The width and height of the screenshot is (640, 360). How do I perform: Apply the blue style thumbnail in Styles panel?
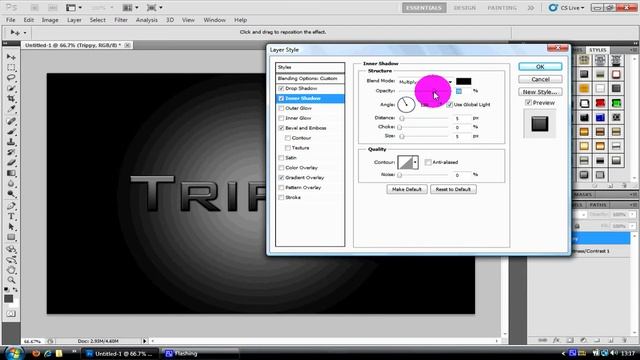tap(600, 118)
